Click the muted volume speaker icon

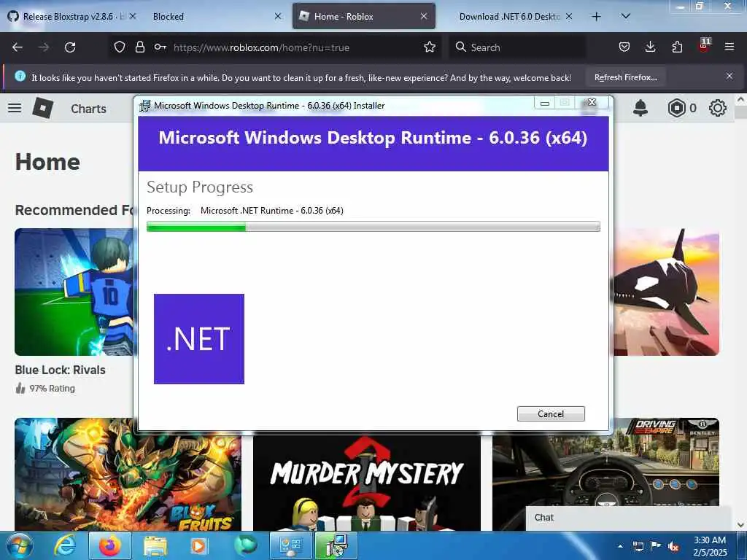click(673, 547)
